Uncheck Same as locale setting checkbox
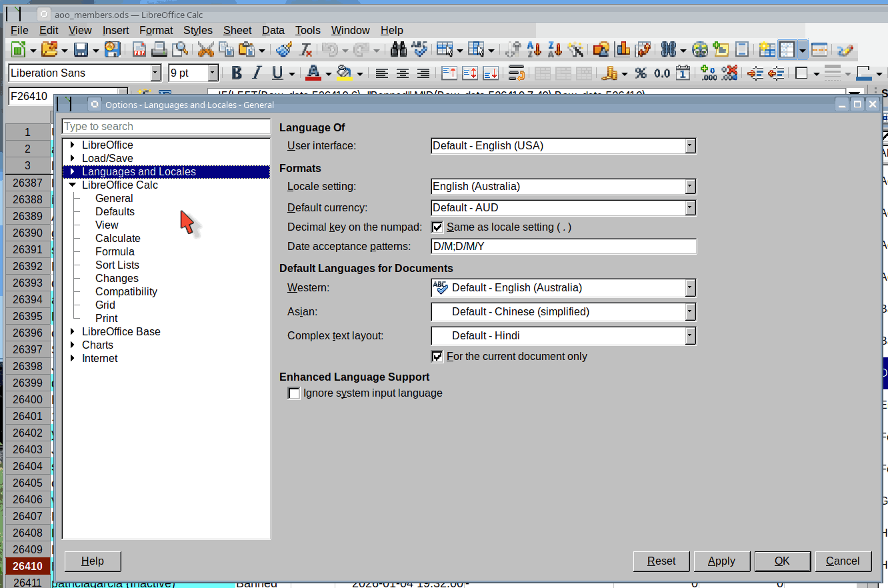Screen dimensions: 888x588 point(438,227)
